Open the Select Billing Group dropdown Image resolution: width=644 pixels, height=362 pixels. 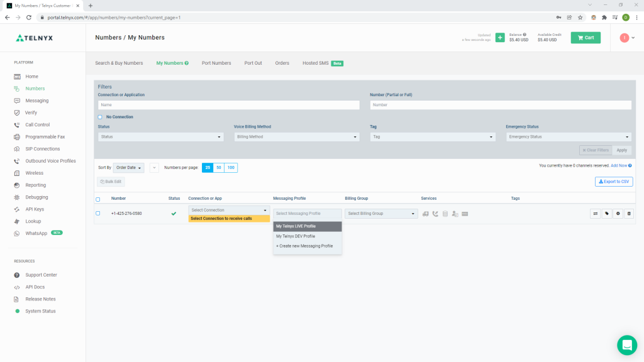(x=381, y=214)
